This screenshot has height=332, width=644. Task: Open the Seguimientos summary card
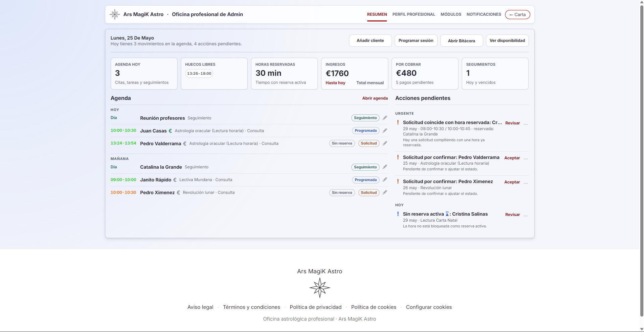click(x=495, y=73)
